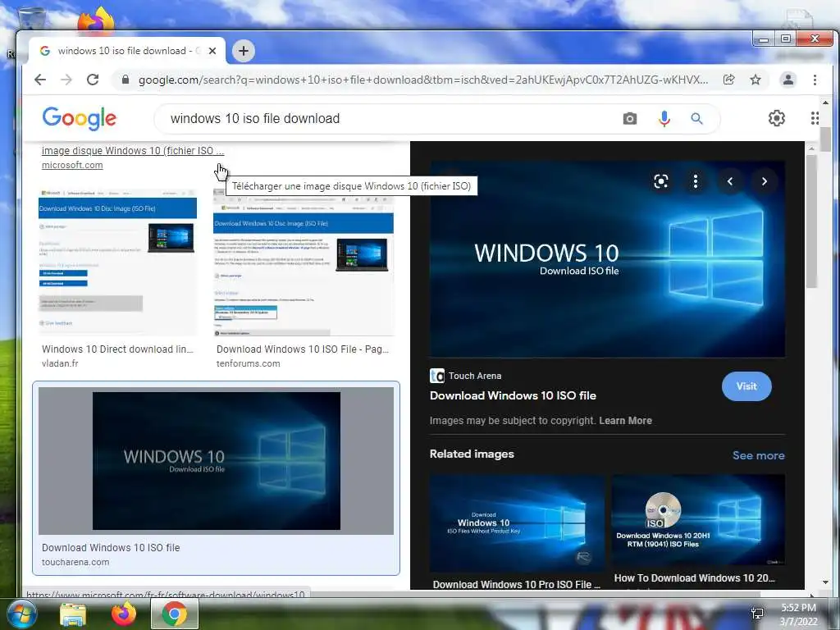The image size is (840, 630).
Task: Open the Google apps grid
Action: pyautogui.click(x=815, y=118)
